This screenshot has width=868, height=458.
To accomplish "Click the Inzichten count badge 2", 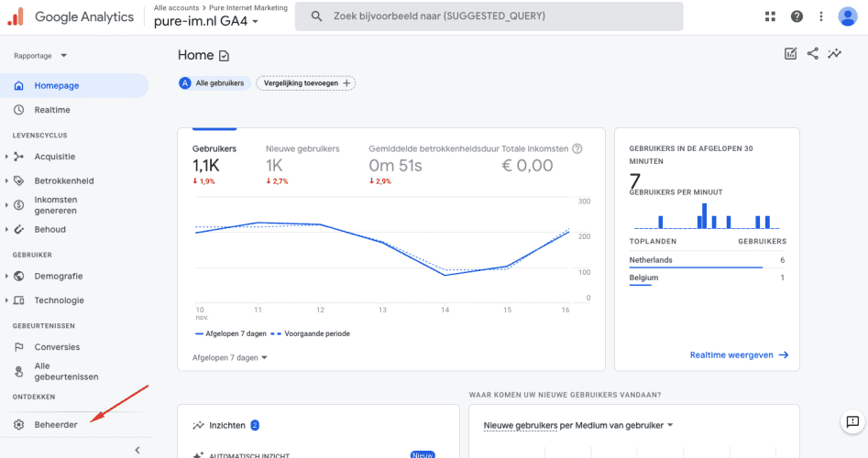I will point(255,425).
